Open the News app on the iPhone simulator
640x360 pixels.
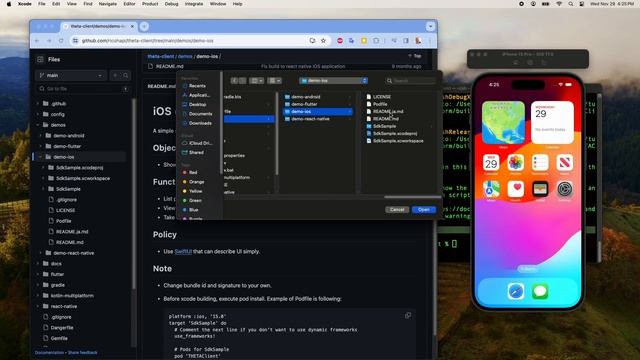pos(564,163)
